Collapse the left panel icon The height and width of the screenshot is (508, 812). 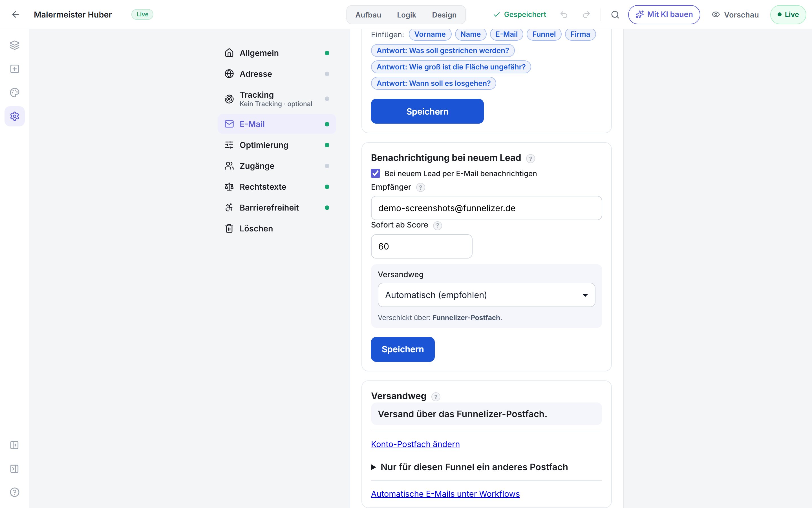pyautogui.click(x=14, y=445)
